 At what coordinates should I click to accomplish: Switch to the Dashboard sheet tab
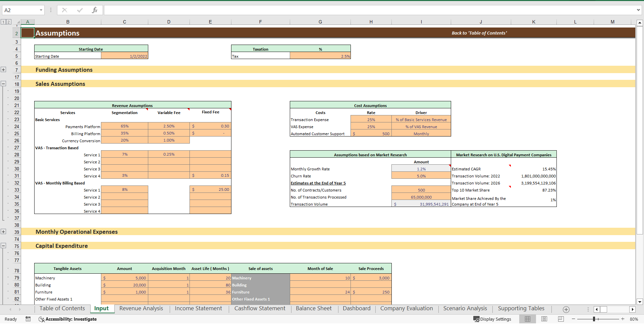[357, 308]
